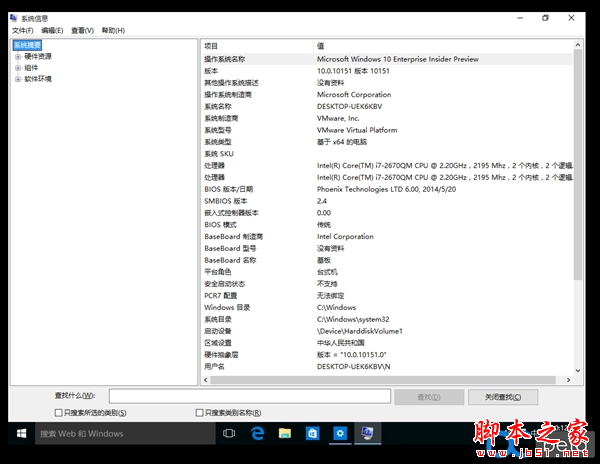Viewport: 600px width, 464px height.
Task: Click the 系统信息 title bar icon
Action: [x=13, y=17]
